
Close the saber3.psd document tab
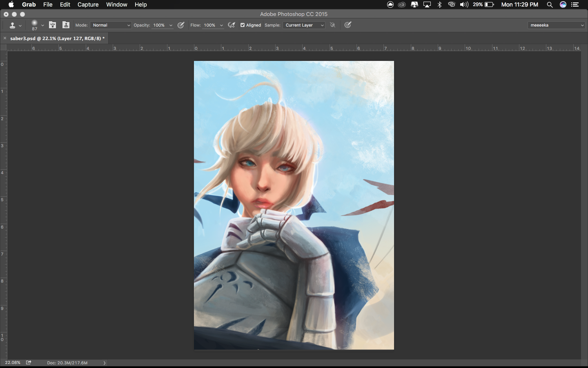click(x=5, y=38)
